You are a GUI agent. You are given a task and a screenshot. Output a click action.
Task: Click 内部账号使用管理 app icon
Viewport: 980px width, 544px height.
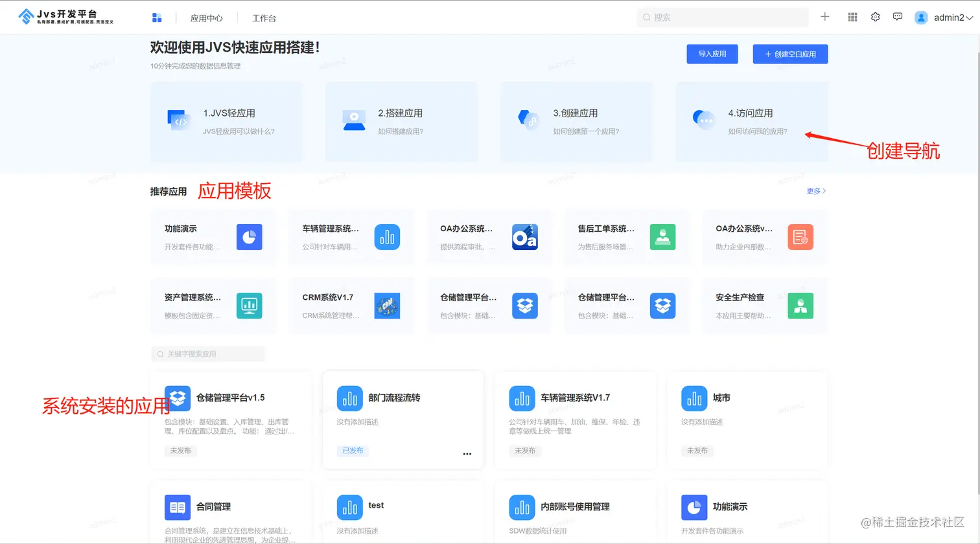coord(522,508)
